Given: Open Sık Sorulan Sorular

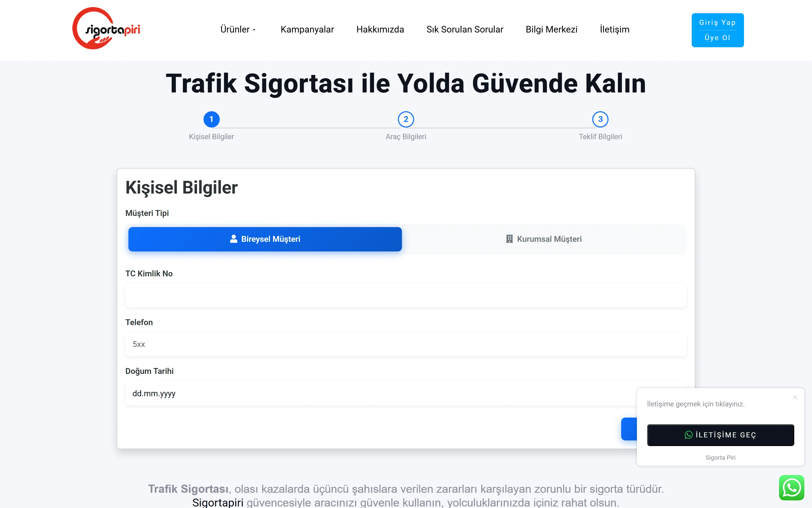Looking at the screenshot, I should click(465, 29).
